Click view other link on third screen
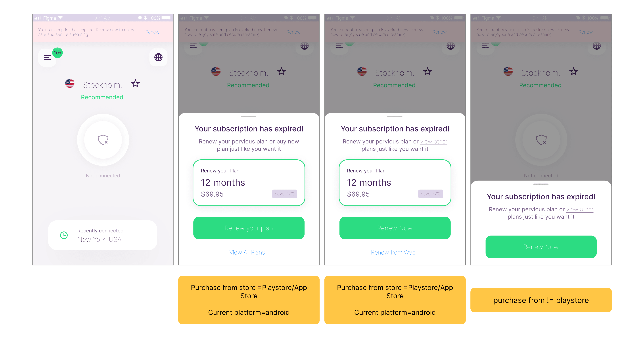This screenshot has height=338, width=644. click(x=434, y=142)
